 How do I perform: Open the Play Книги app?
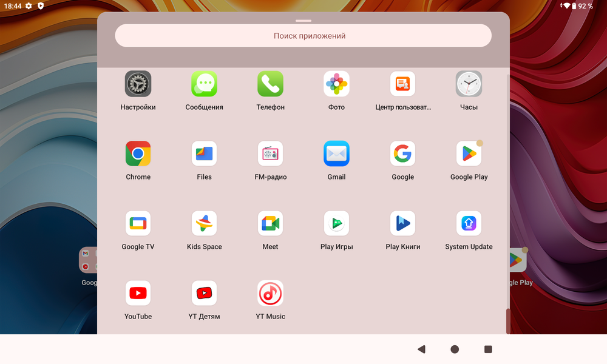[402, 223]
